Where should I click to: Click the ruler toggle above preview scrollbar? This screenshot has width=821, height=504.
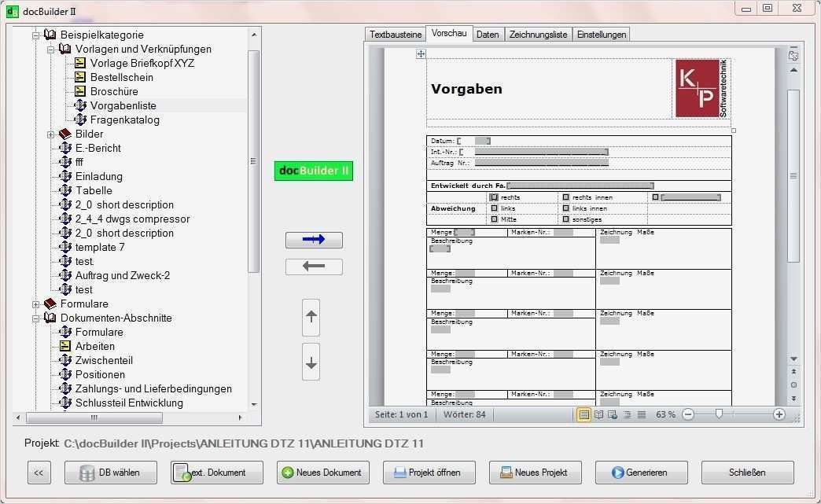(x=793, y=56)
